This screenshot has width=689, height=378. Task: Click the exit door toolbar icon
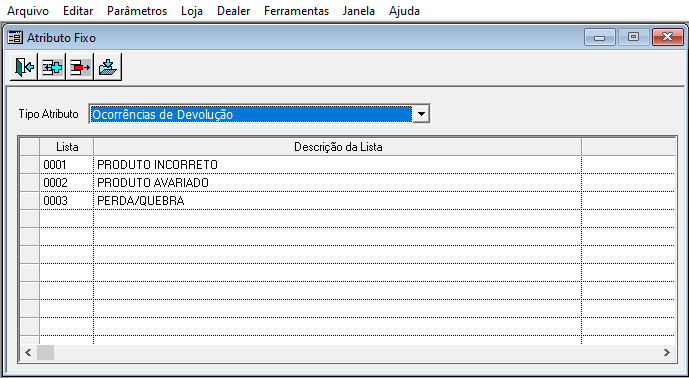[24, 67]
